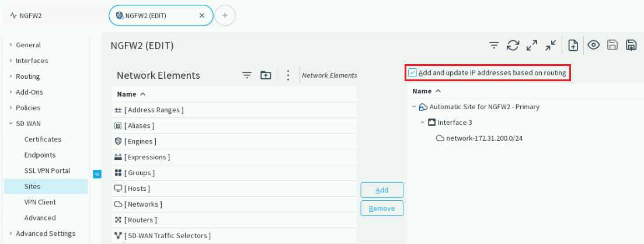Click the Add button
Viewport: 644px width, 244px height.
382,190
